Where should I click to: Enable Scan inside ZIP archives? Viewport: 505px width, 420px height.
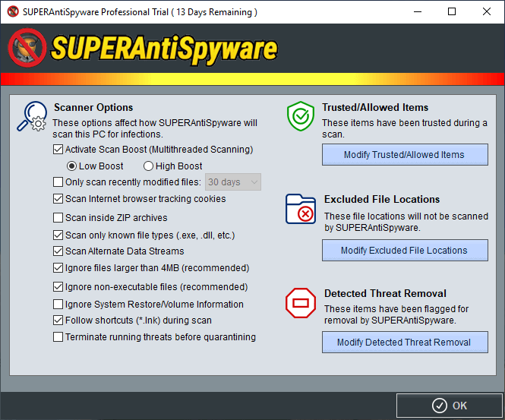pos(58,218)
